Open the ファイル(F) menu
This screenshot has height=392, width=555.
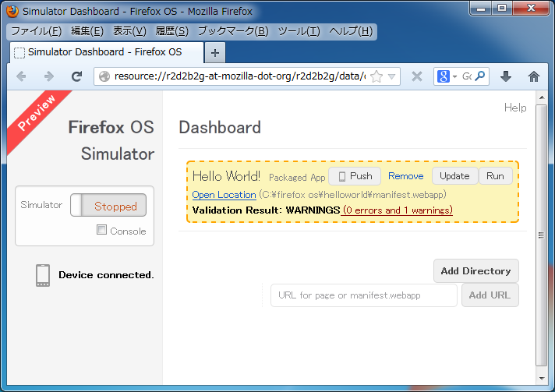click(x=36, y=31)
